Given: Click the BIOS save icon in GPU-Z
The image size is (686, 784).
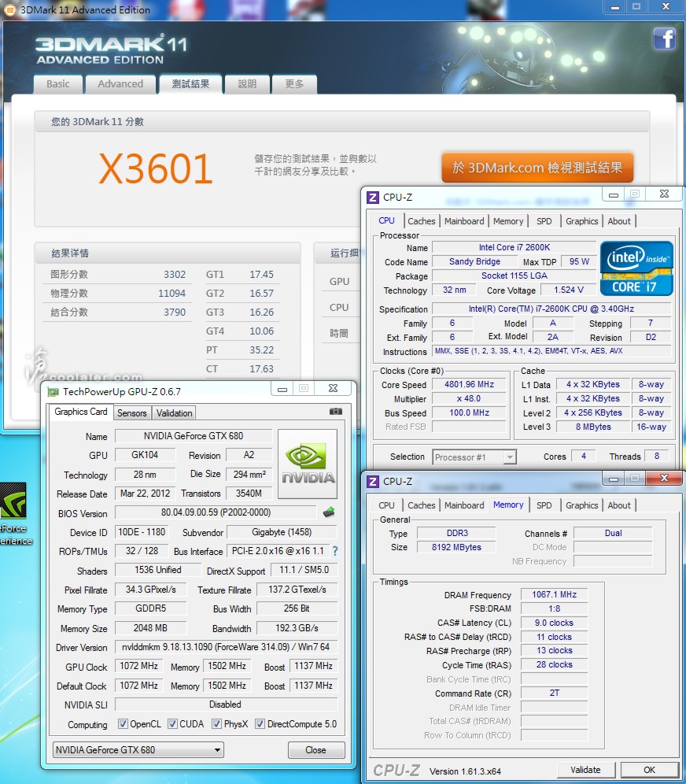Looking at the screenshot, I should pyautogui.click(x=329, y=512).
